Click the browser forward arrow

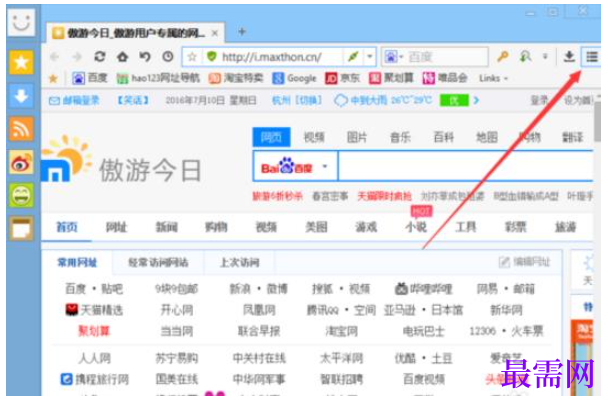coord(77,57)
